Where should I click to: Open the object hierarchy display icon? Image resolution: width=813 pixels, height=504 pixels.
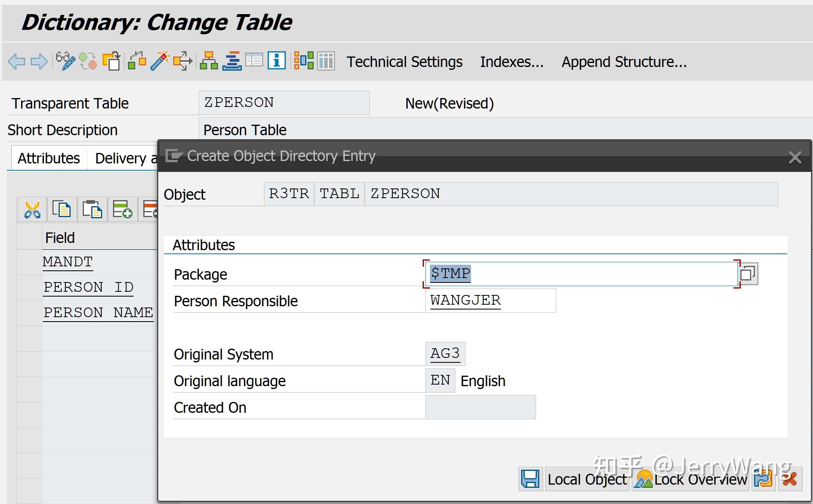[209, 61]
